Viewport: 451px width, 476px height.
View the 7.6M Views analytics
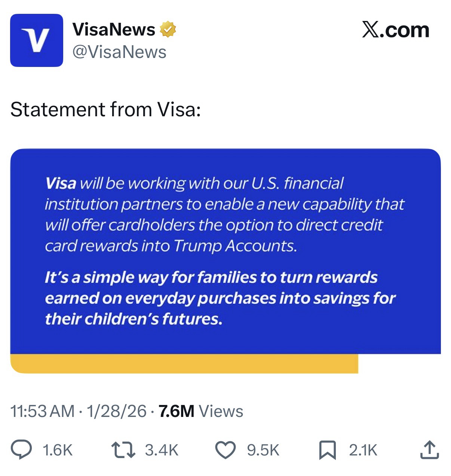point(201,411)
